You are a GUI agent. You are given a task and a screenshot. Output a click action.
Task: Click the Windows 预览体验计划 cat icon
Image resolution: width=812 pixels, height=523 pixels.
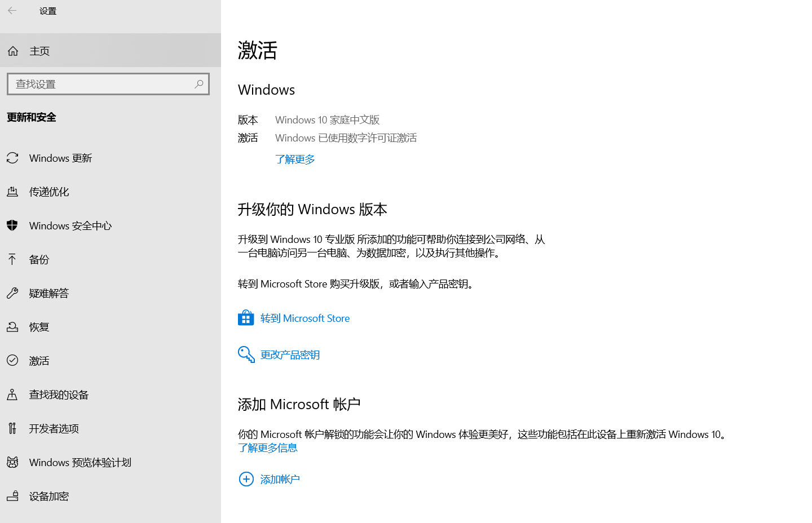[12, 462]
